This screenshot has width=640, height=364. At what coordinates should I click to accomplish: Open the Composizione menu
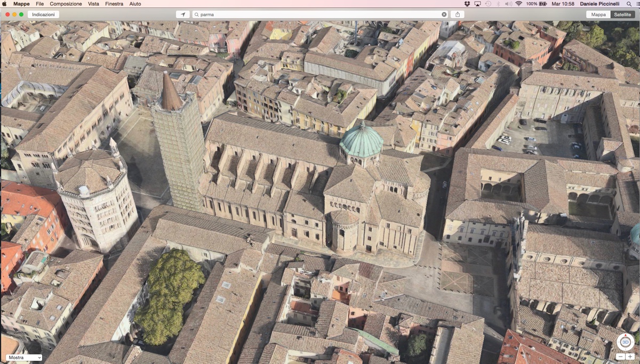pos(66,4)
